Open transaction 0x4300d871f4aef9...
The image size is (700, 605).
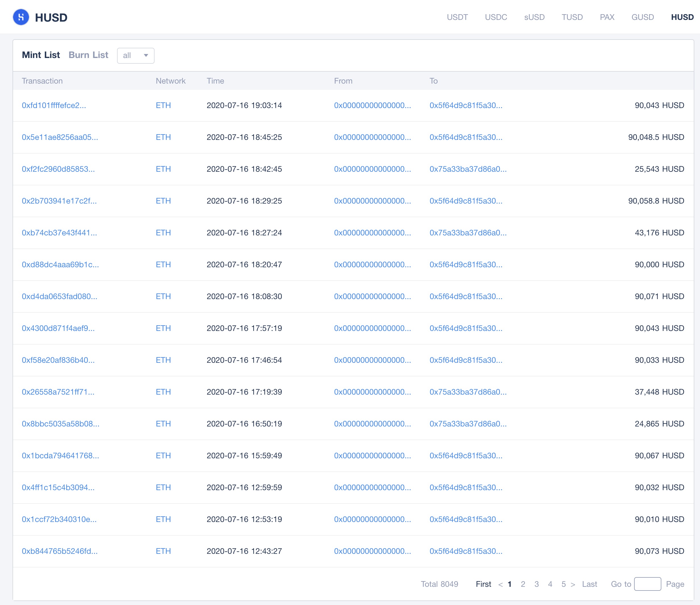(58, 328)
